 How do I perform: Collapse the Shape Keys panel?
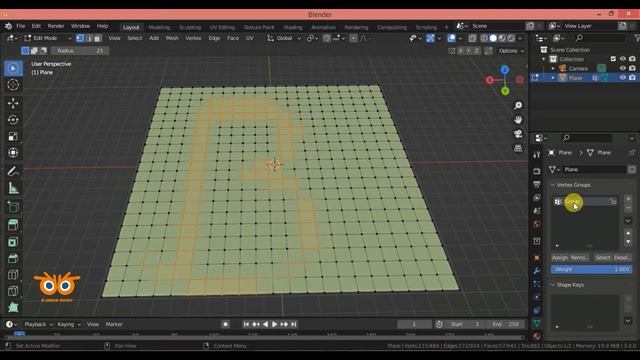[553, 285]
